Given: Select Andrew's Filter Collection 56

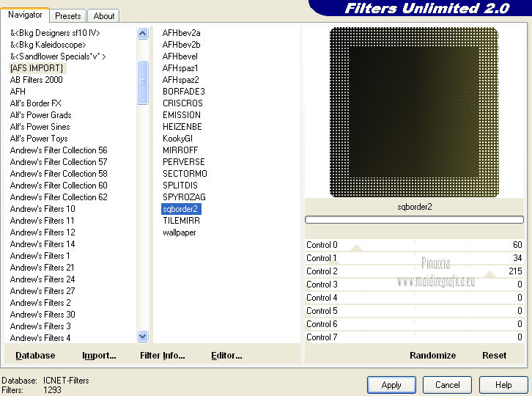Looking at the screenshot, I should [59, 150].
